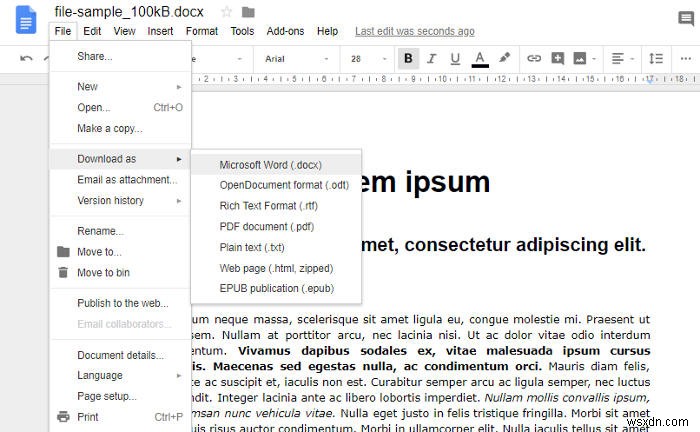Select Publish to the web...

coord(120,303)
